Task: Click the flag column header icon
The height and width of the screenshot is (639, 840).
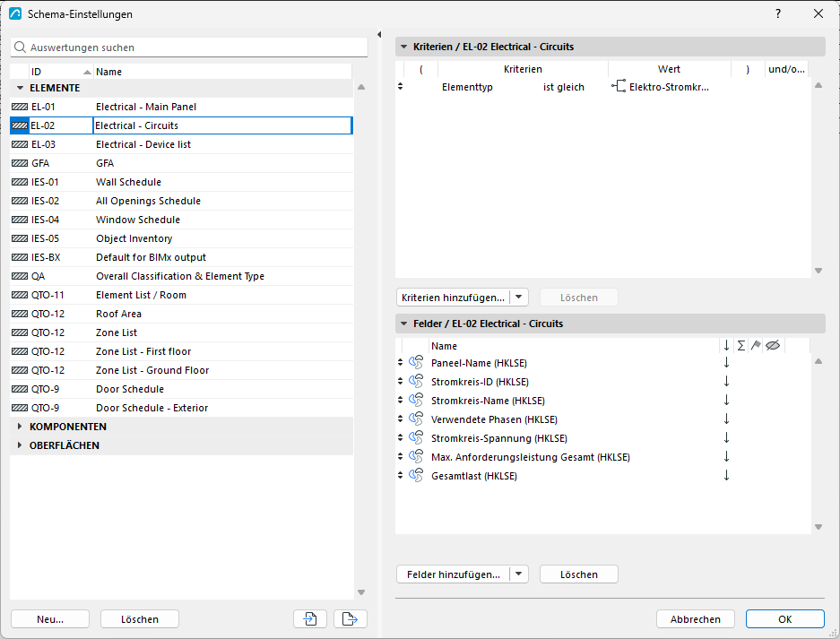Action: tap(756, 345)
